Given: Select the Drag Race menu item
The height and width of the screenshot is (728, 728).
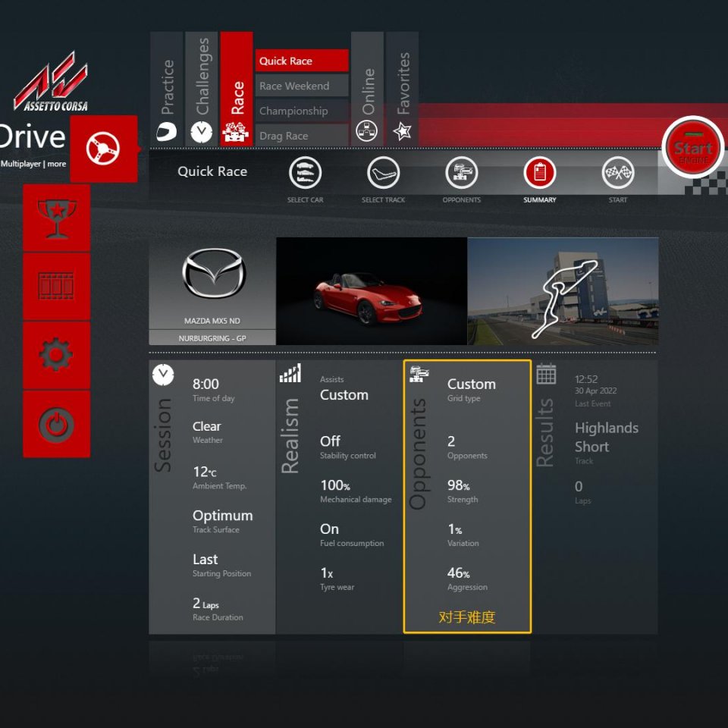Looking at the screenshot, I should (x=302, y=136).
